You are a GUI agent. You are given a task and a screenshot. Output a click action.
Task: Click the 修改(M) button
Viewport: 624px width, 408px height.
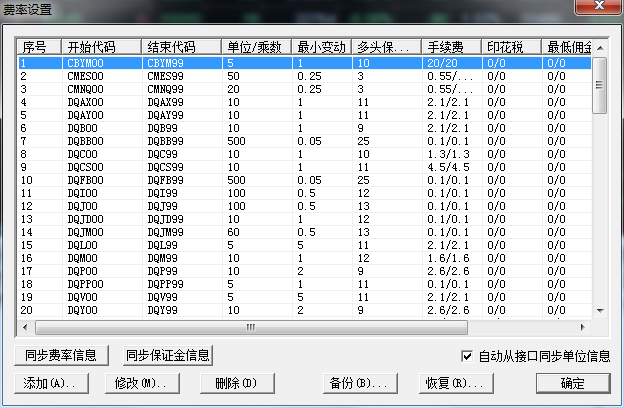point(142,383)
